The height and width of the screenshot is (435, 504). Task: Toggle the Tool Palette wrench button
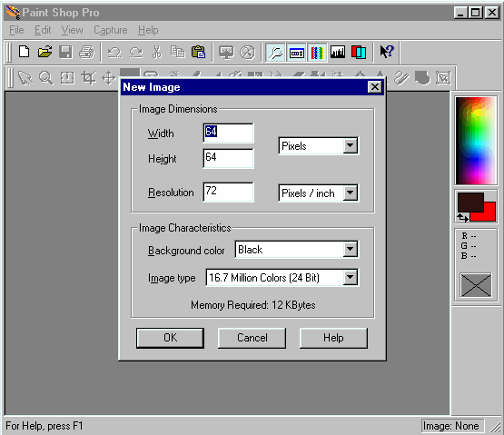(275, 52)
